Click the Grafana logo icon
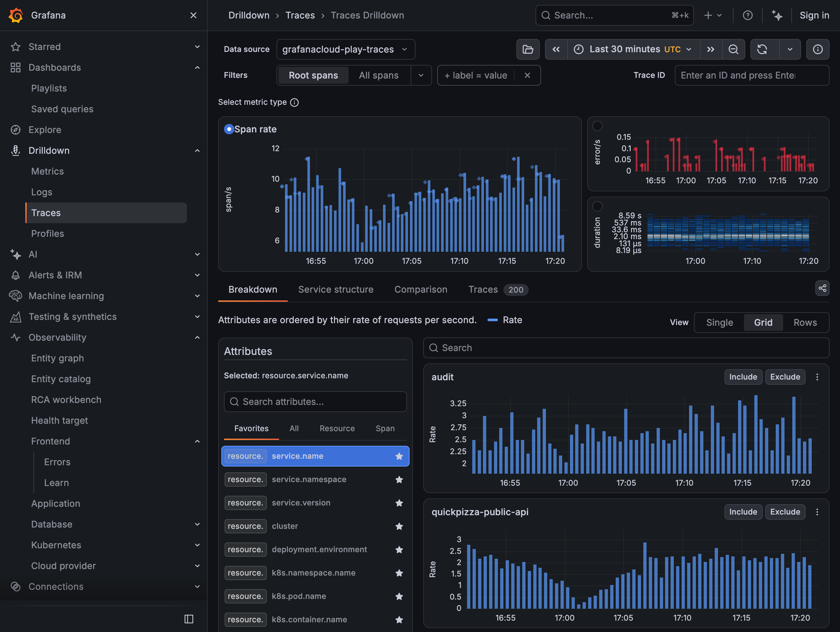 coord(16,15)
